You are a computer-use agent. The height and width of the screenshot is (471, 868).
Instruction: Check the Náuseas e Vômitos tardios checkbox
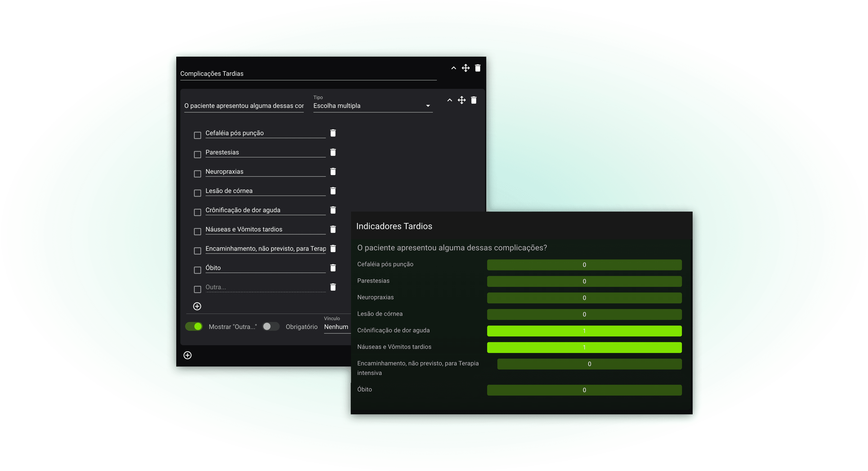click(x=198, y=231)
